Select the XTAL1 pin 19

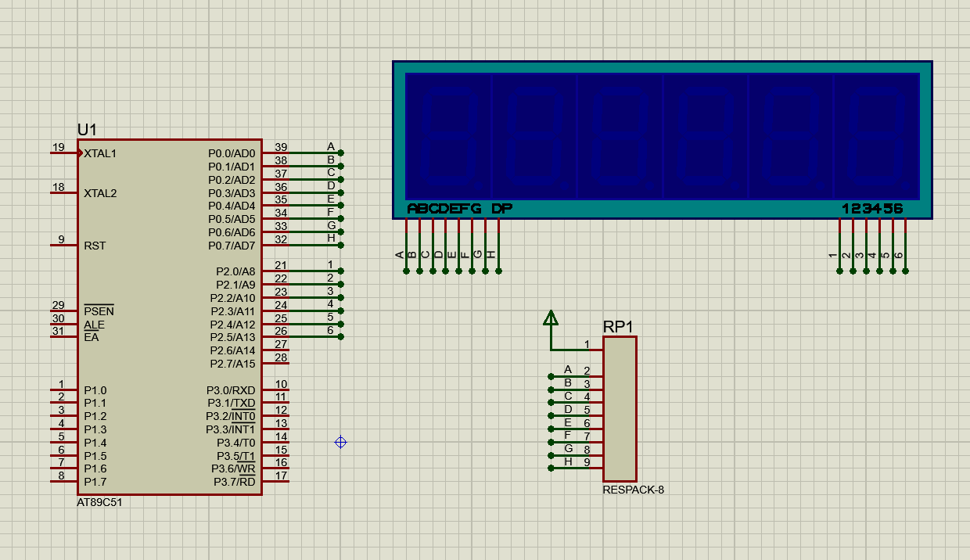pos(64,153)
